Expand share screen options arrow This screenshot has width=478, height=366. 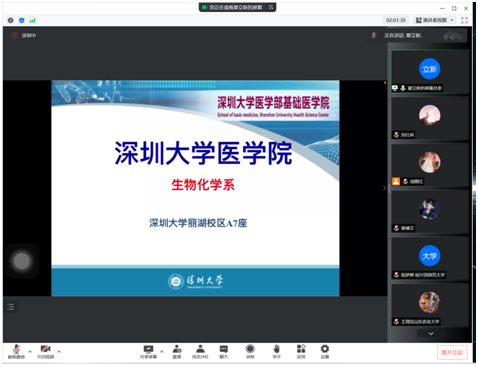point(162,351)
